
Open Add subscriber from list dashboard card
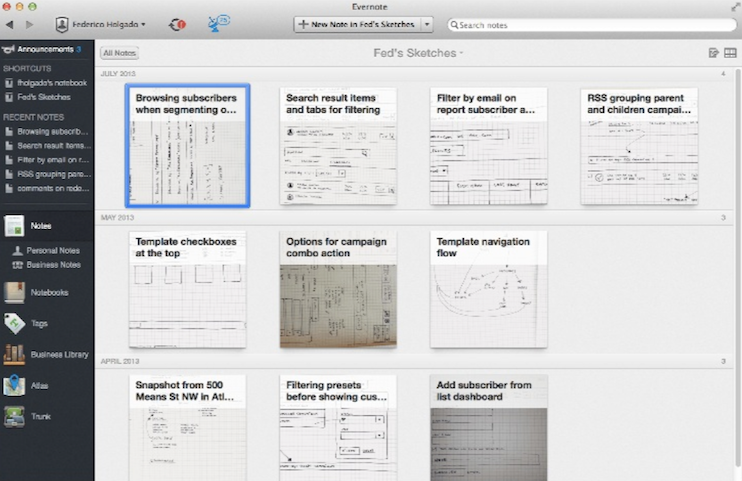[x=488, y=428]
